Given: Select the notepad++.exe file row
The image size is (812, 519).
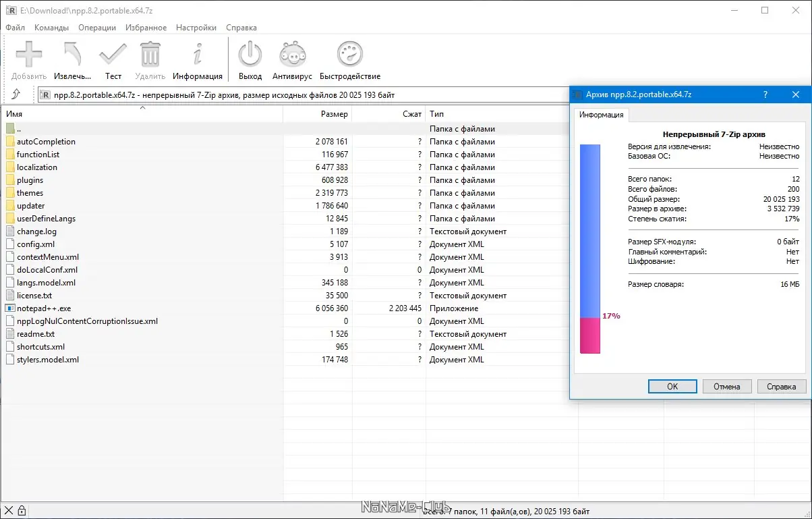Looking at the screenshot, I should click(283, 308).
